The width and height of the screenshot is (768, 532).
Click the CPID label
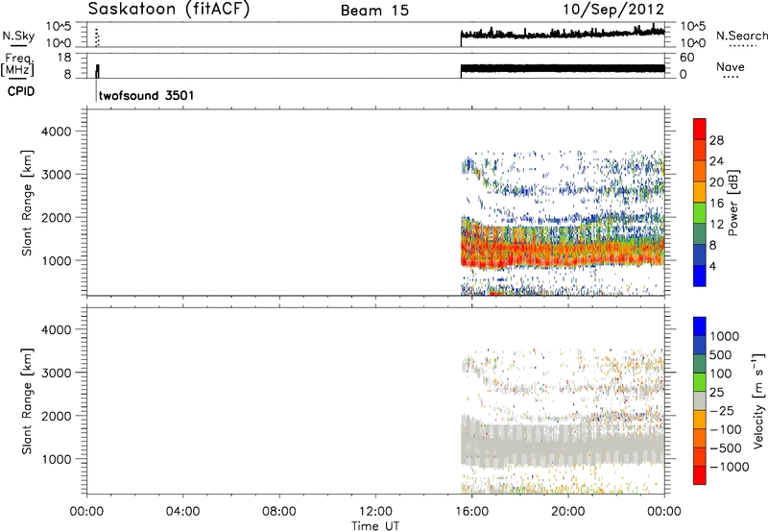(21, 91)
